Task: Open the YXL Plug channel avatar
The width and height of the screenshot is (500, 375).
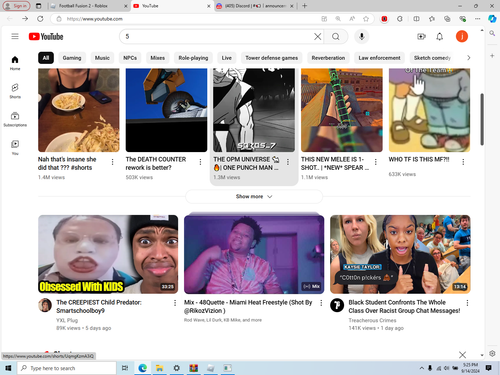Action: point(45,305)
